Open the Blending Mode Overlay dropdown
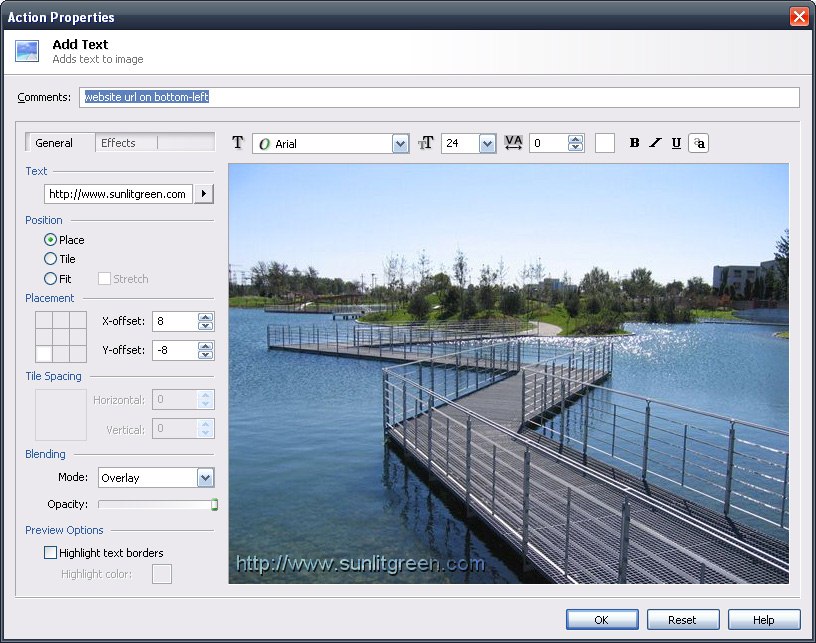 [x=206, y=478]
